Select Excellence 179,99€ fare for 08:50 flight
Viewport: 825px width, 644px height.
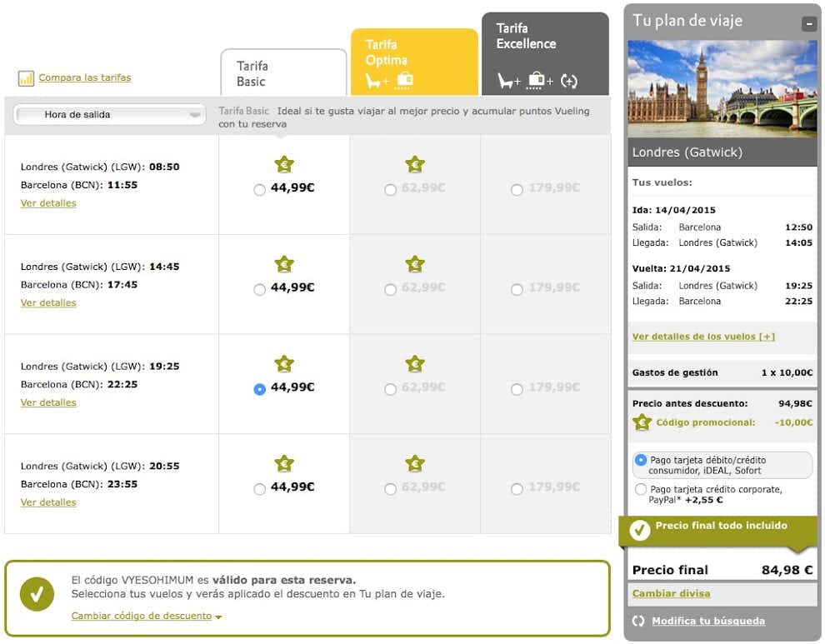pyautogui.click(x=517, y=190)
